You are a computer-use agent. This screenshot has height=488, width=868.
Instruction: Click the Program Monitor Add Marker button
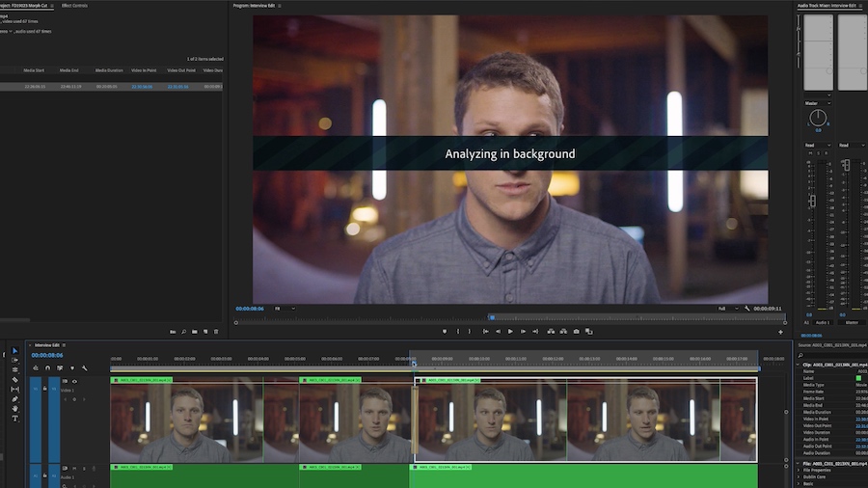[x=444, y=332]
